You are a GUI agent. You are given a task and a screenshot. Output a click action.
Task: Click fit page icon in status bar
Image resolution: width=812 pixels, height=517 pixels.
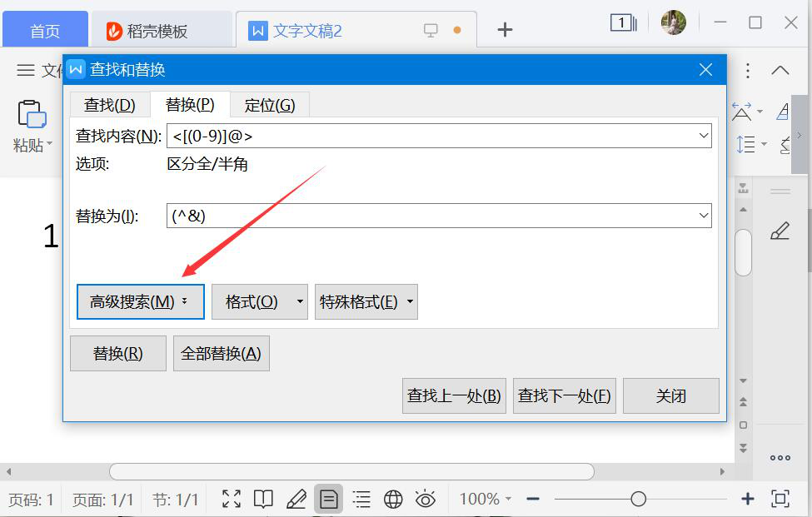pyautogui.click(x=780, y=499)
